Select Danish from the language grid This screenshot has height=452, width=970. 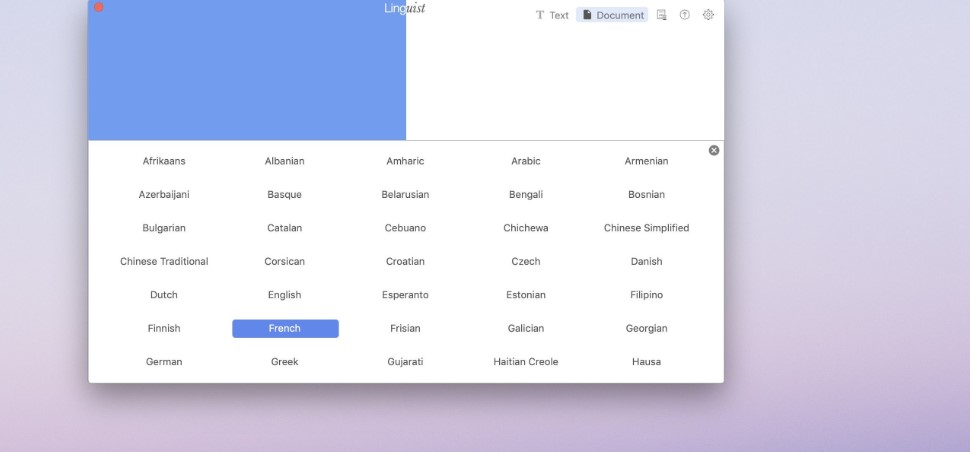pos(646,262)
